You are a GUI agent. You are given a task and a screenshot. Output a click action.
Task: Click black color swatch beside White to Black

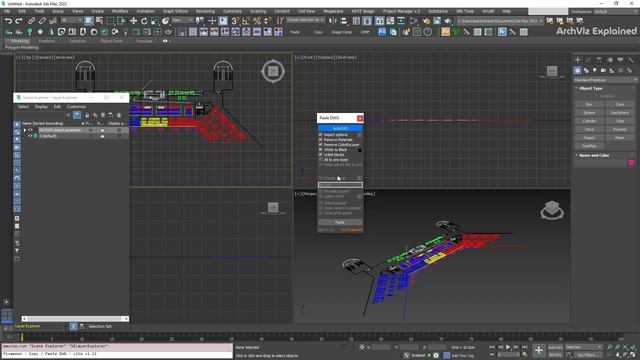360,150
